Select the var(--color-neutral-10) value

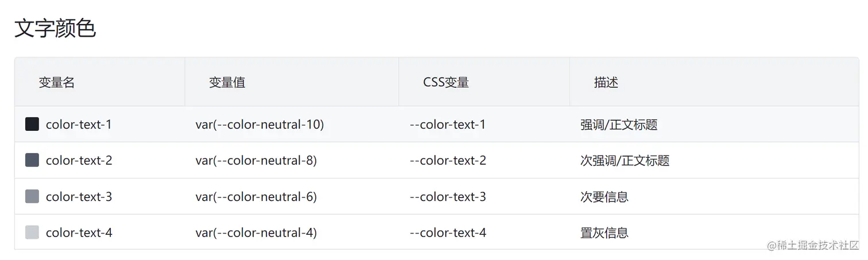259,124
